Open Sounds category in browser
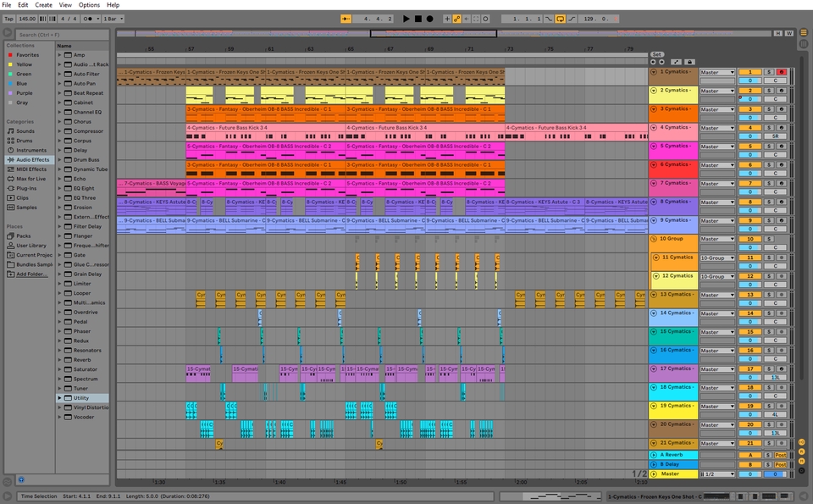 click(25, 131)
